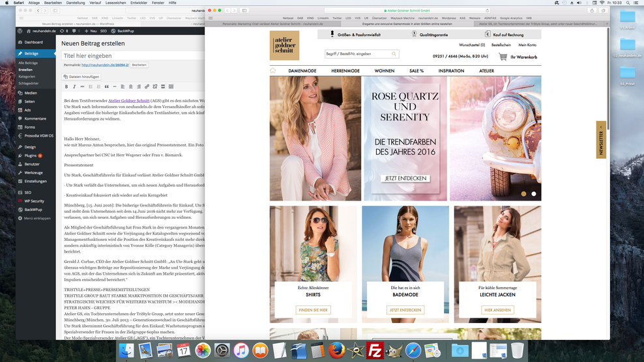Toggle the editor toolbar kitchen sink icon
The height and width of the screenshot is (362, 644).
click(171, 87)
